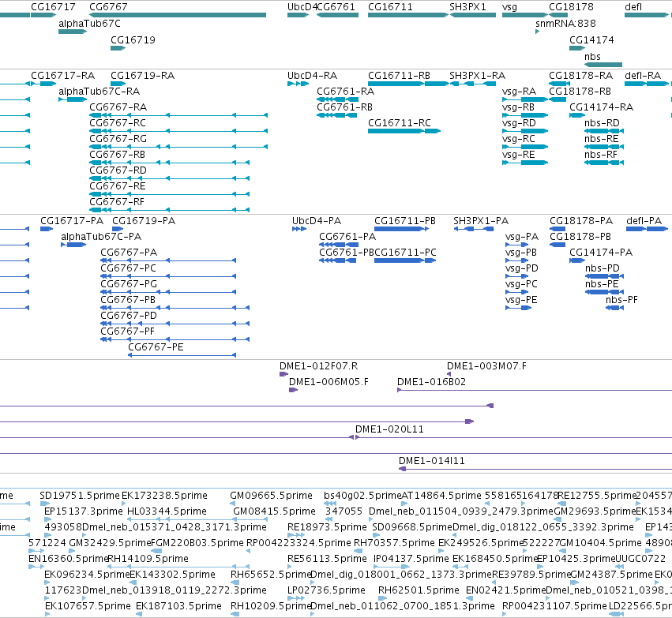Select transcript CG16711-RC label
This screenshot has width=672, height=618.
(400, 123)
